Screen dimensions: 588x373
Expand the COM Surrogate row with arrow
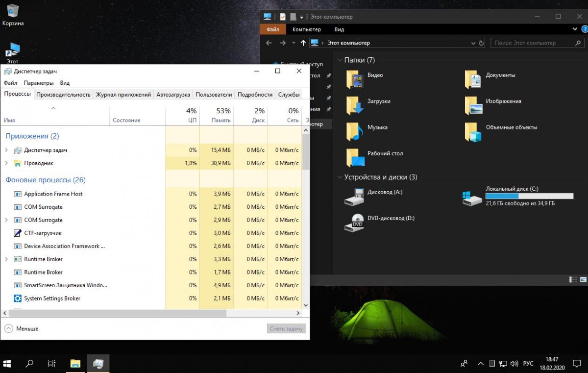coord(6,220)
